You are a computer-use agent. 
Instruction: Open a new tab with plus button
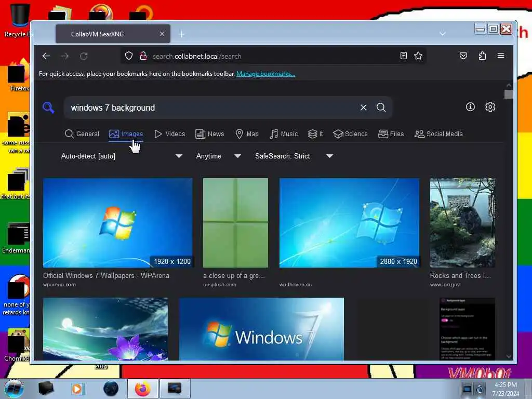(x=181, y=34)
